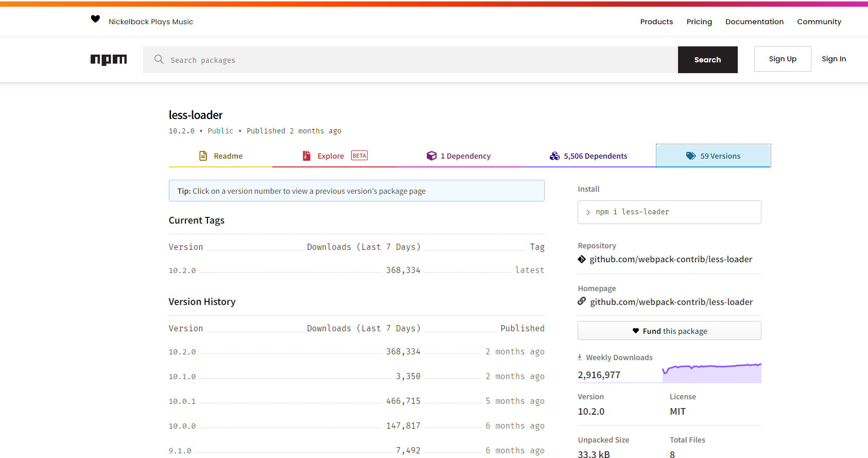
Task: Open the Repository github.com/webpack-contrib/less-loader link
Action: click(x=671, y=259)
